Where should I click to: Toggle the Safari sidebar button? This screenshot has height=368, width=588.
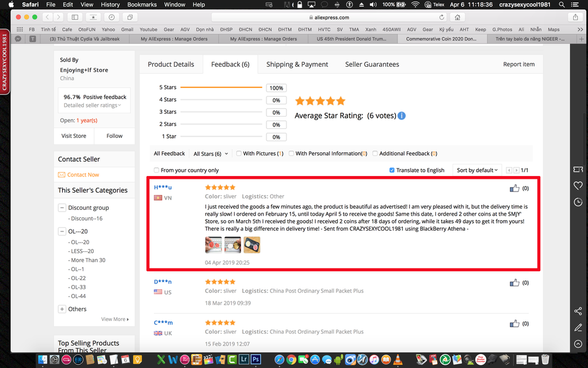click(75, 17)
